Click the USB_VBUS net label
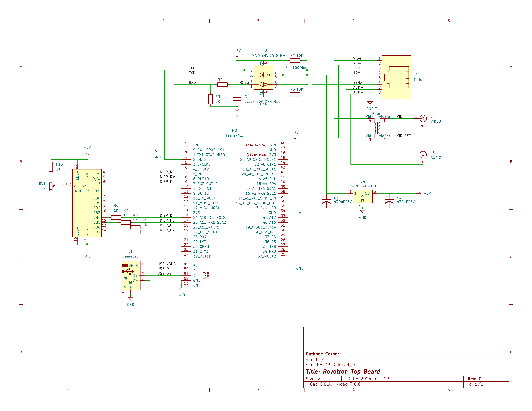 [167, 264]
